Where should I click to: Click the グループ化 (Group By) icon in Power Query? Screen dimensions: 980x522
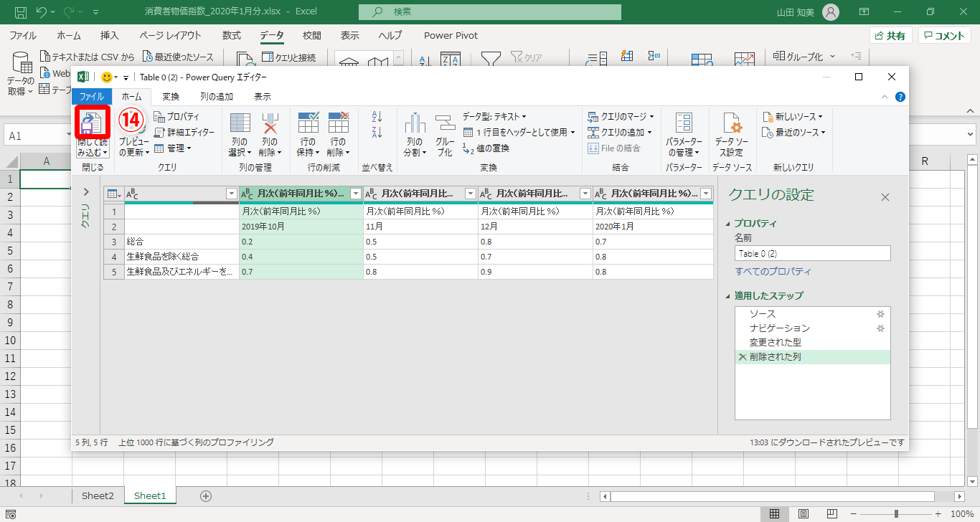point(445,124)
